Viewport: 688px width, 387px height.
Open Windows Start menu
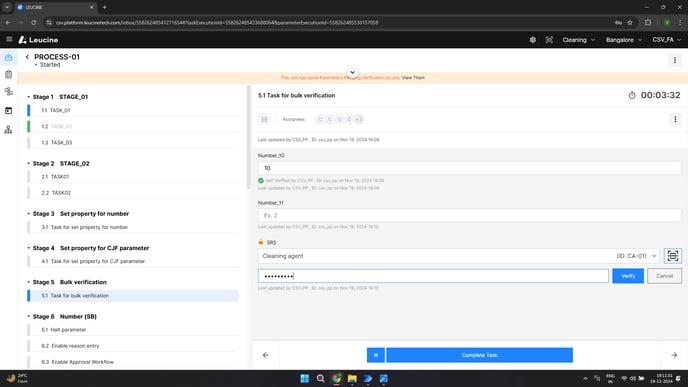click(305, 378)
